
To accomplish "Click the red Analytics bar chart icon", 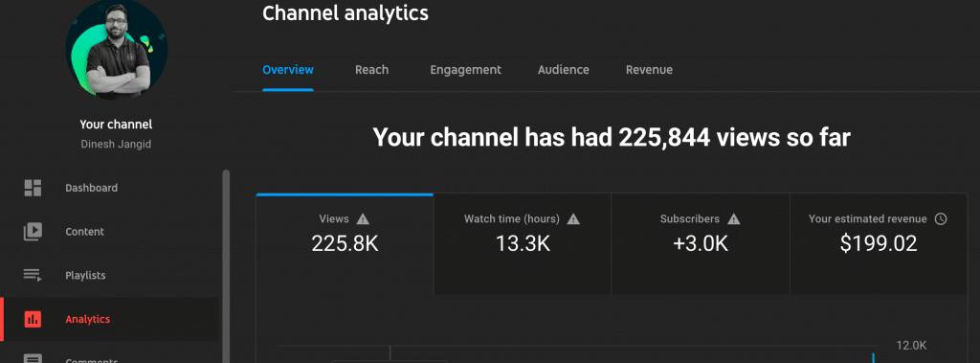I will click(x=33, y=319).
